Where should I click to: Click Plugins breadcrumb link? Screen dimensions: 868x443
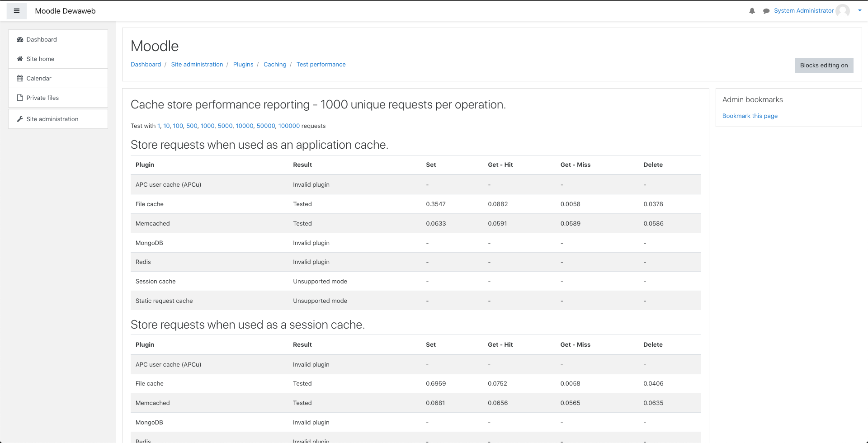coord(243,64)
